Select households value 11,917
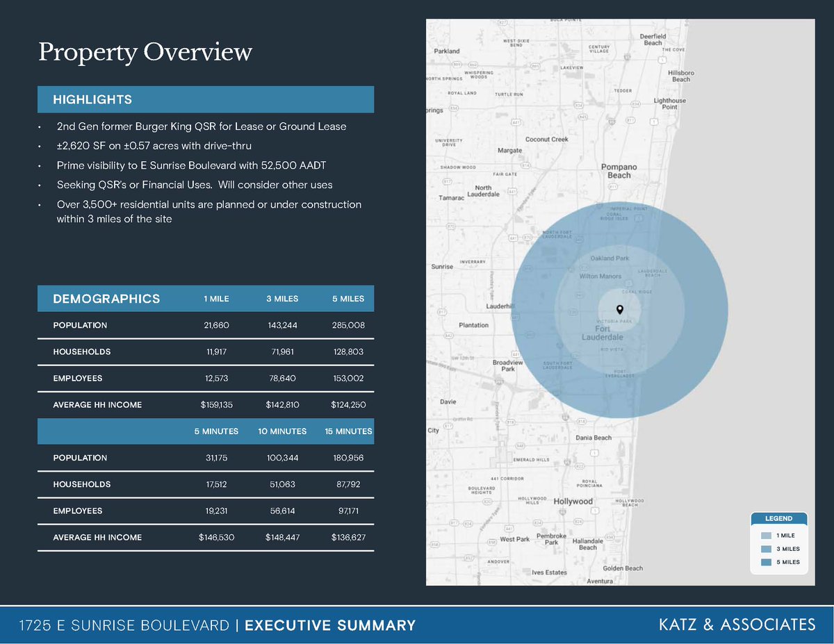The width and height of the screenshot is (834, 644). (x=216, y=352)
